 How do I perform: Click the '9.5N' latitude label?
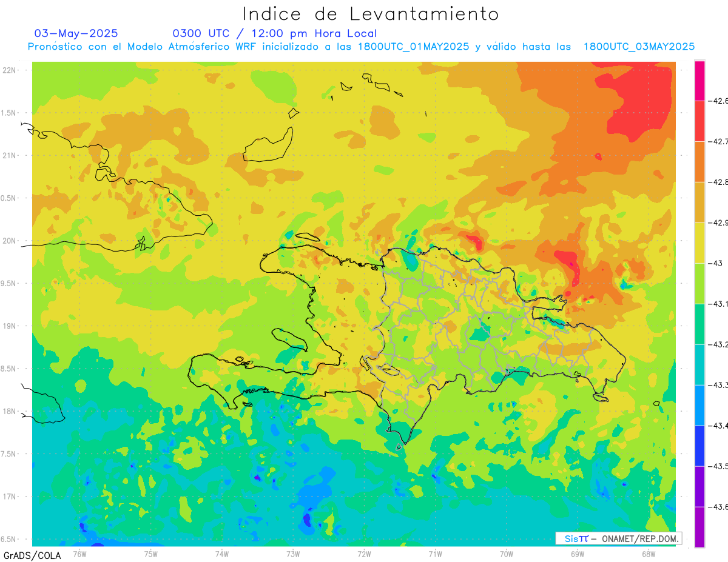pyautogui.click(x=9, y=284)
